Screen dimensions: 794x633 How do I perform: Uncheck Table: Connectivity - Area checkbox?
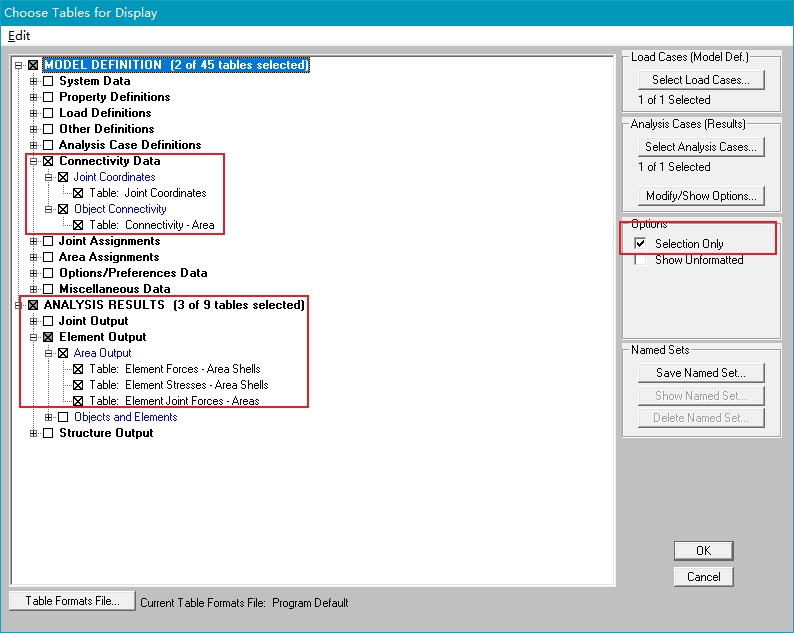78,225
